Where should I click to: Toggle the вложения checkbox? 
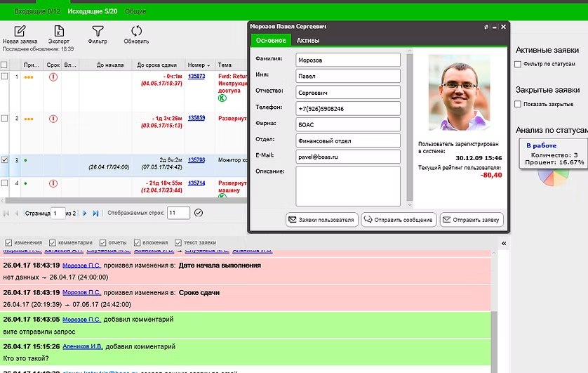point(138,243)
